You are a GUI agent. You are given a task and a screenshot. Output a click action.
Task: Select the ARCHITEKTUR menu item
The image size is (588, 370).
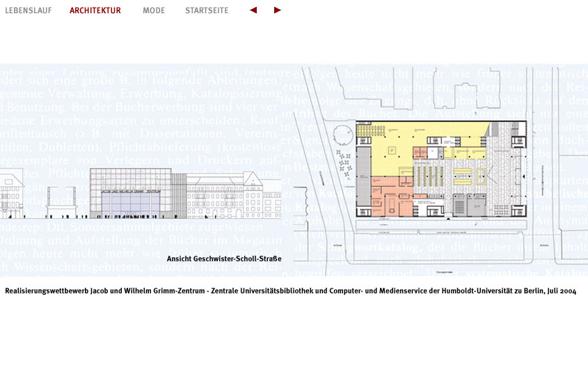coord(95,10)
